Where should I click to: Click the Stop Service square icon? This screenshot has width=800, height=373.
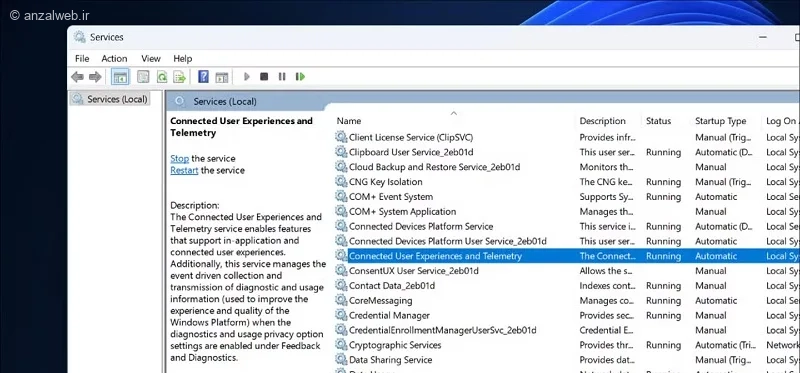tap(264, 77)
